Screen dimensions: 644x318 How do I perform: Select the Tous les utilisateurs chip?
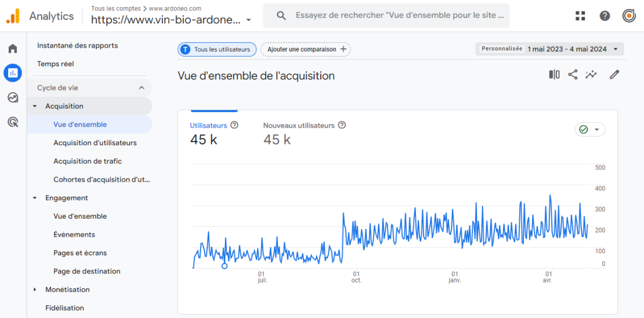(217, 49)
